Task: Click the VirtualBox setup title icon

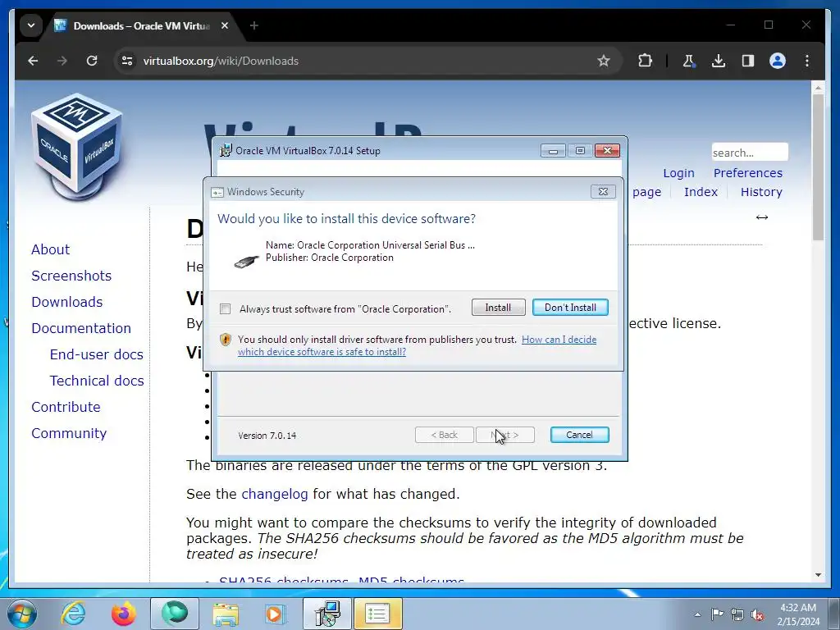Action: point(226,151)
